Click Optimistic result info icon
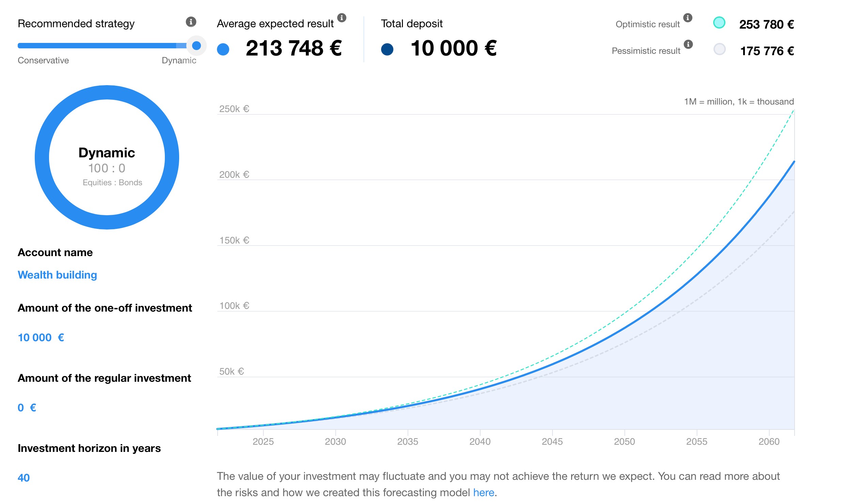 click(688, 18)
